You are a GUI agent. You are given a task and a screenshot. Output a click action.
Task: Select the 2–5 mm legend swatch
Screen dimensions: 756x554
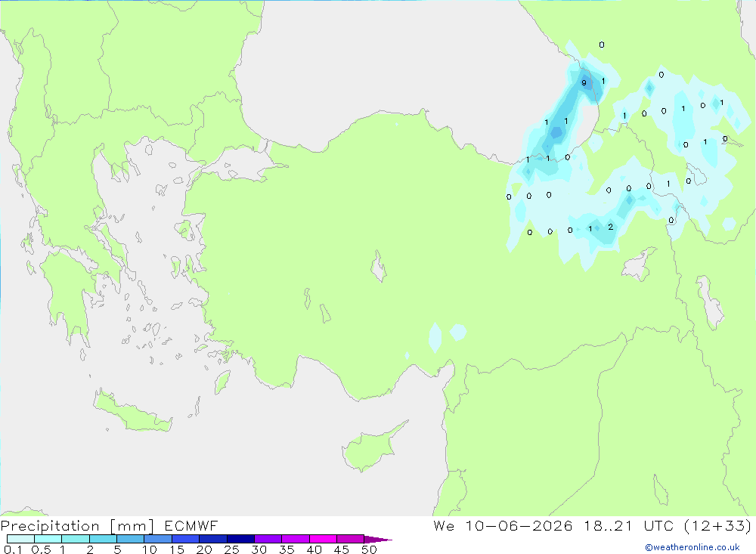pyautogui.click(x=103, y=539)
